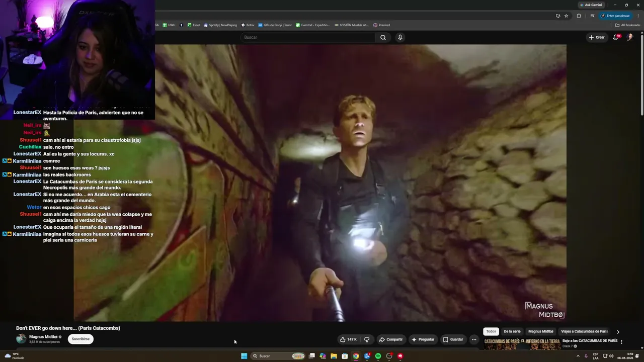The image size is (644, 362).
Task: Open Chrome media controls icon
Action: pos(592,16)
